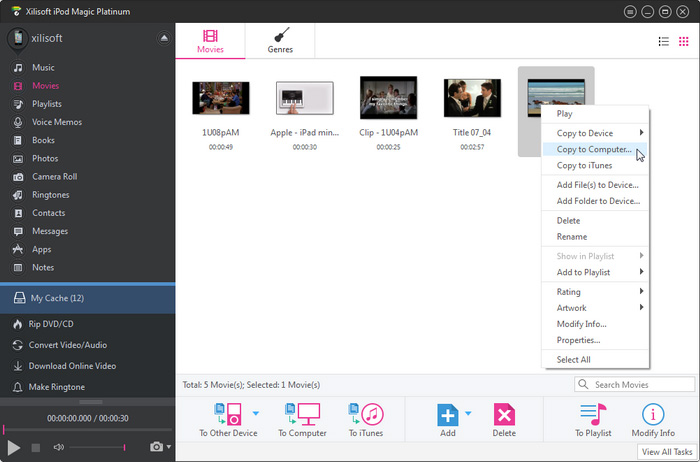Expand the Add dropdown arrow
700x462 pixels.
coord(468,413)
